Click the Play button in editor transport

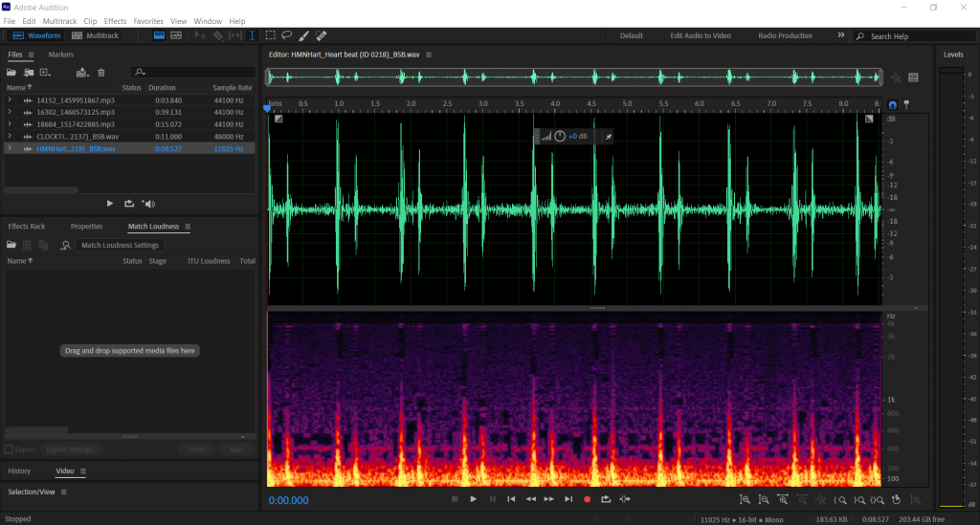(473, 499)
